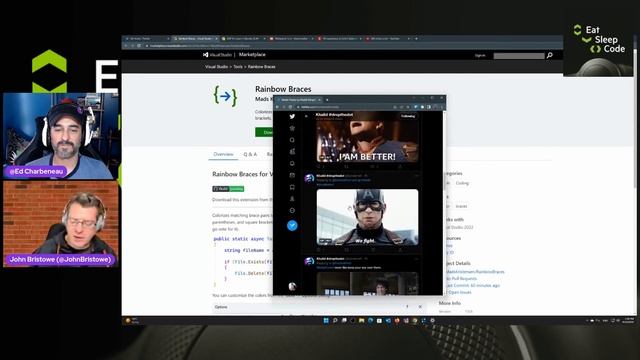Image resolution: width=640 pixels, height=360 pixels.
Task: Open Twitter Messages envelope icon
Action: [292, 175]
